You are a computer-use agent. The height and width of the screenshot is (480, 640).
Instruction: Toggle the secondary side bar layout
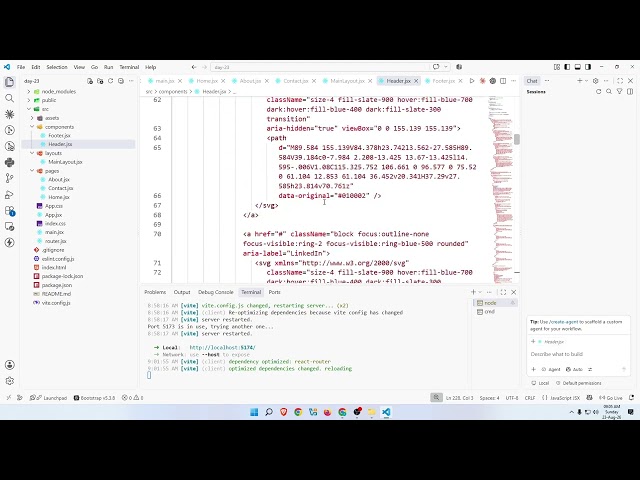588,67
